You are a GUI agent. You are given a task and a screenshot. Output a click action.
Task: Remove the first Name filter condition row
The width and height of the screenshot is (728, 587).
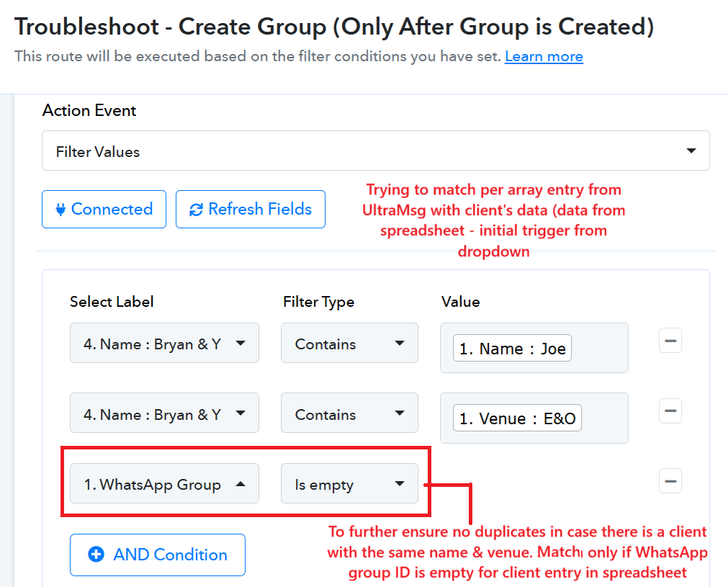pyautogui.click(x=670, y=341)
